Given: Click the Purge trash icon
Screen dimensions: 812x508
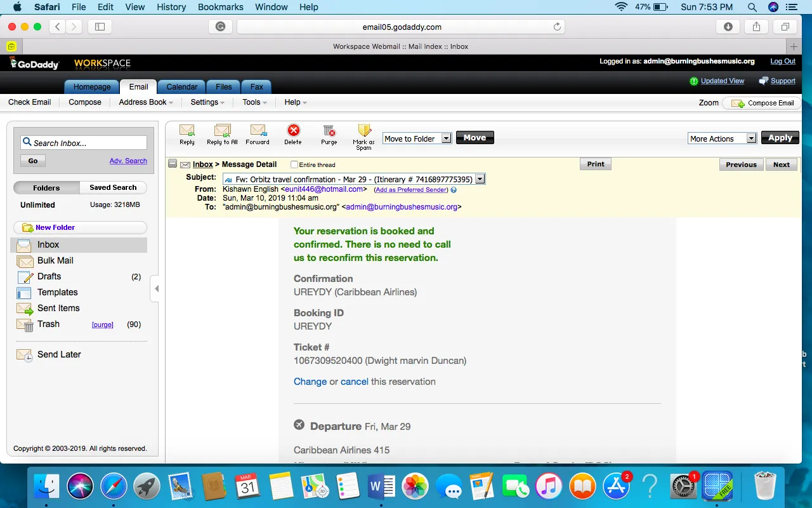Looking at the screenshot, I should pos(329,131).
